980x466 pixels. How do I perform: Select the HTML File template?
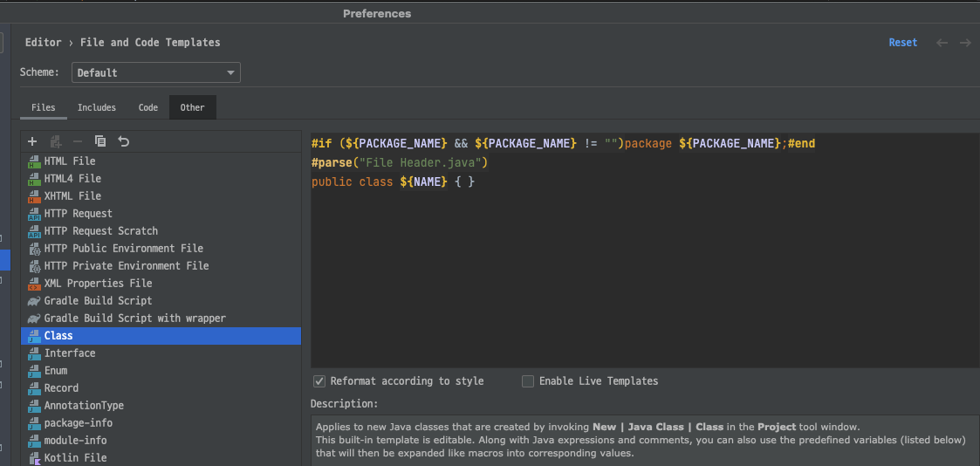point(161,161)
